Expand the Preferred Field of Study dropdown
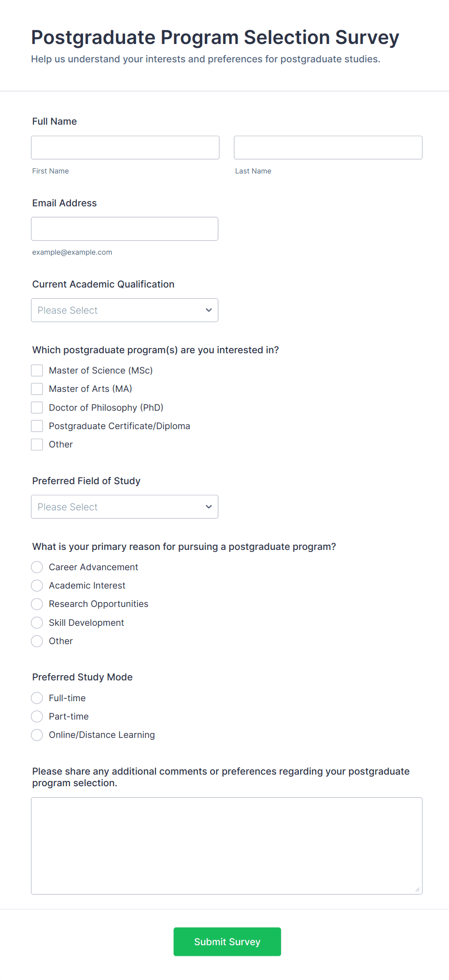 tap(125, 507)
